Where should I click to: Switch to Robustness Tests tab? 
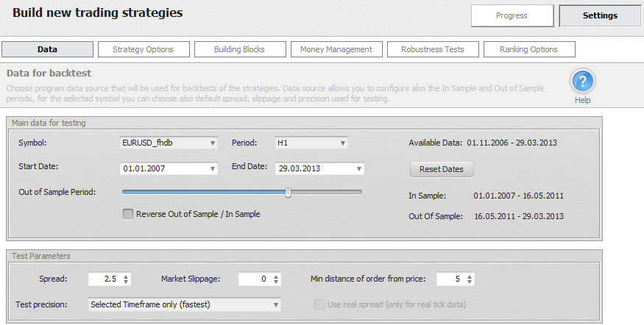coord(433,49)
